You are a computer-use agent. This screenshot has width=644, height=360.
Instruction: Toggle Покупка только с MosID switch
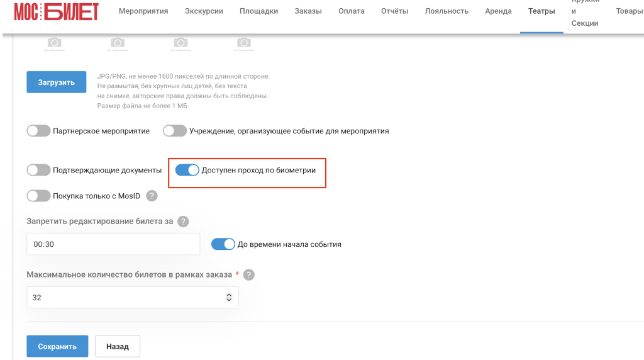(x=38, y=196)
